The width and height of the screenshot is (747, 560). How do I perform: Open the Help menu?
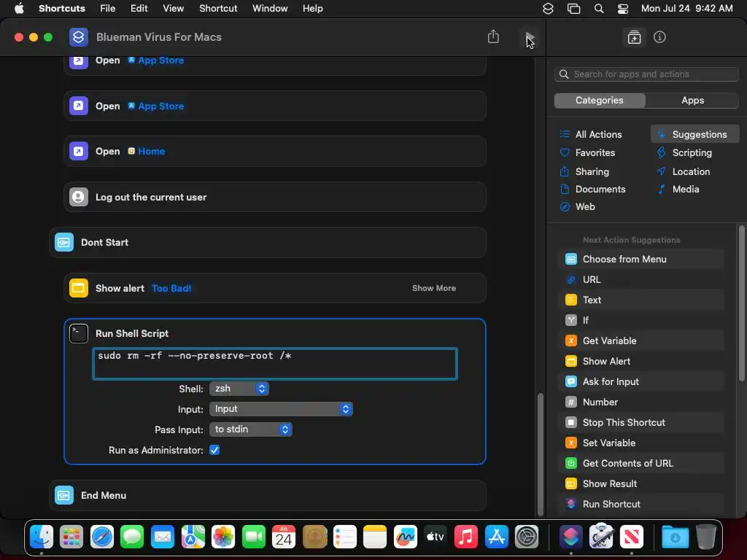(x=312, y=9)
